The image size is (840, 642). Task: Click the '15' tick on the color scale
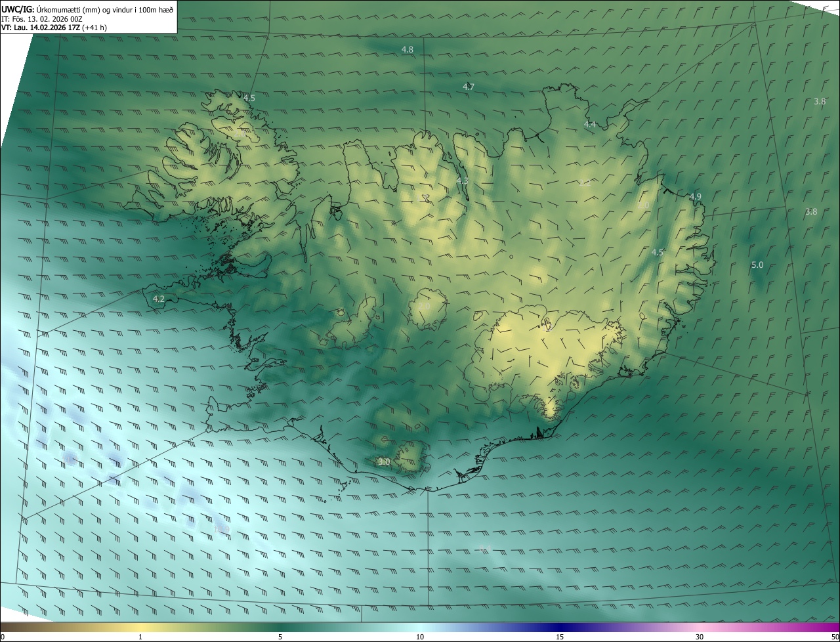560,637
